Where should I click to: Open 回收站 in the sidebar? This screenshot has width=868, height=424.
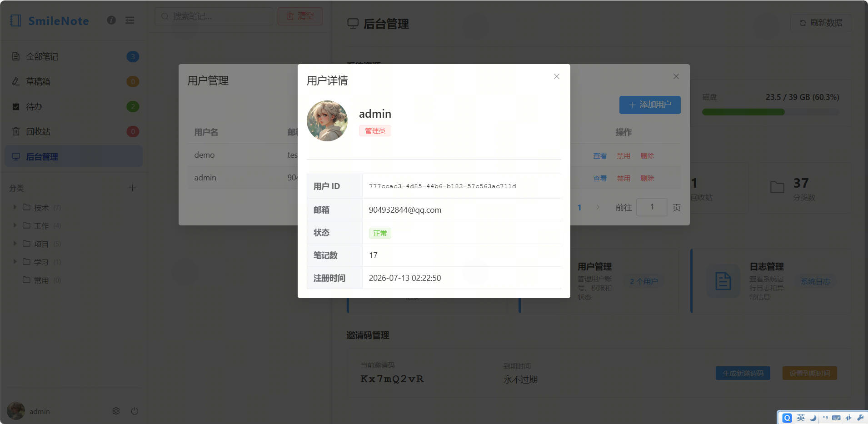tap(74, 131)
